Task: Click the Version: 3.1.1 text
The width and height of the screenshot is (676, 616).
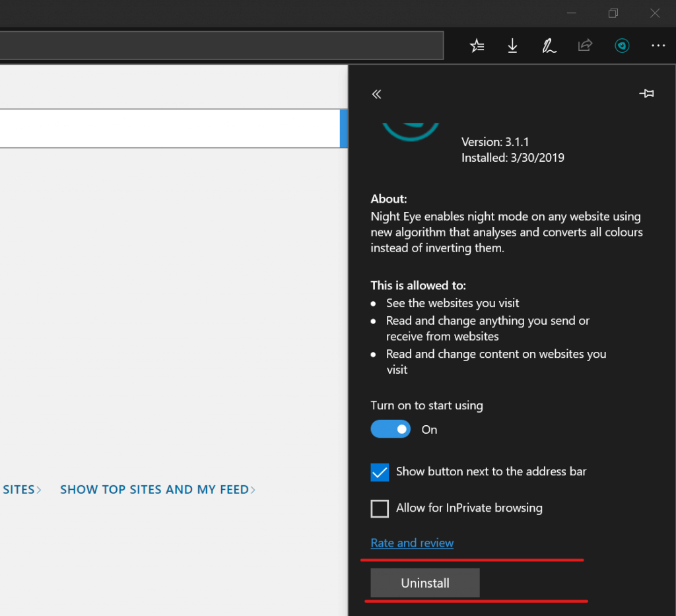Action: (495, 142)
